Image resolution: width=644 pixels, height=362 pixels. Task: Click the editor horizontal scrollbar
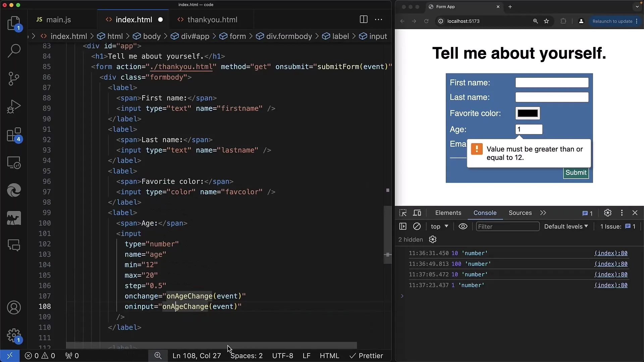tap(211, 345)
